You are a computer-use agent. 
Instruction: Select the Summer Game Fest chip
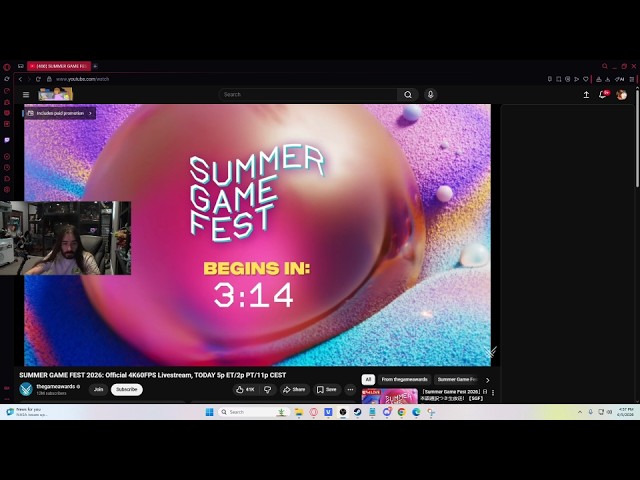point(457,380)
